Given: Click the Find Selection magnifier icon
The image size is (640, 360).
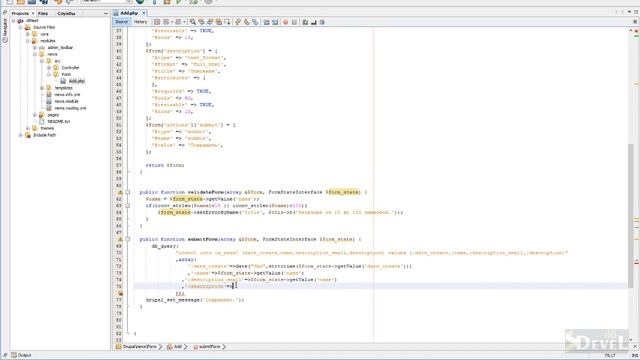Looking at the screenshot, I should (x=193, y=22).
